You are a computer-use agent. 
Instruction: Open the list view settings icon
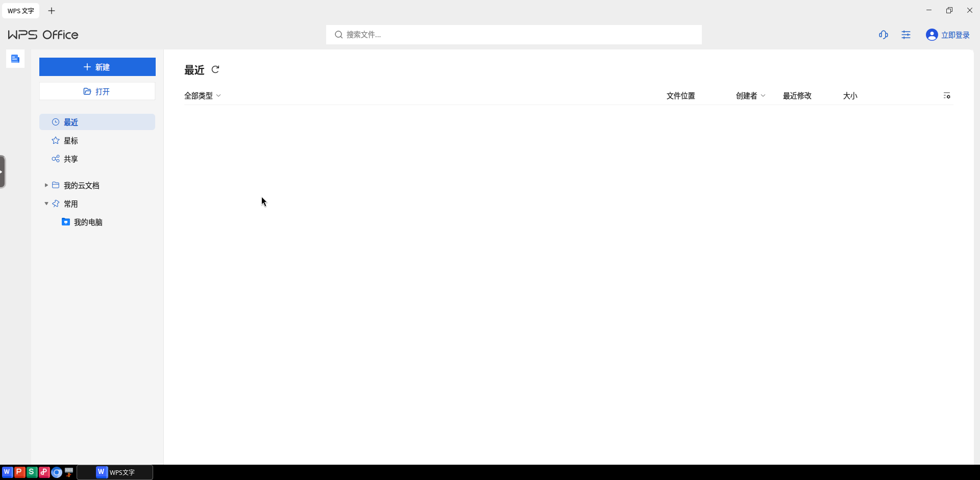click(947, 95)
